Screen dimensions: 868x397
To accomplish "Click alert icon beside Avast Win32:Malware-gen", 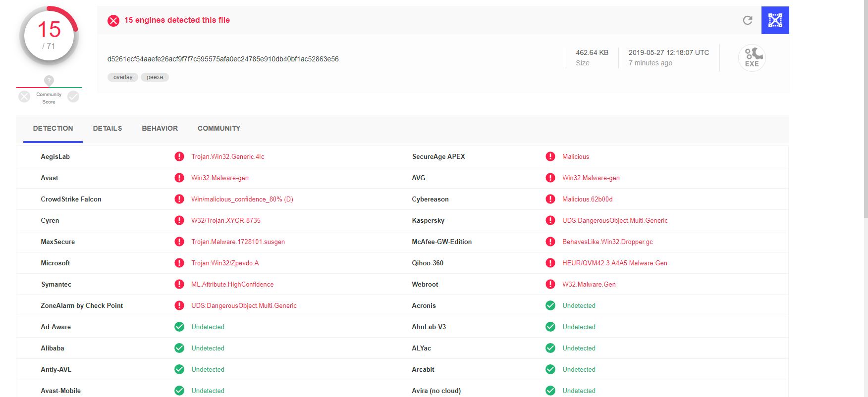I will coord(179,178).
